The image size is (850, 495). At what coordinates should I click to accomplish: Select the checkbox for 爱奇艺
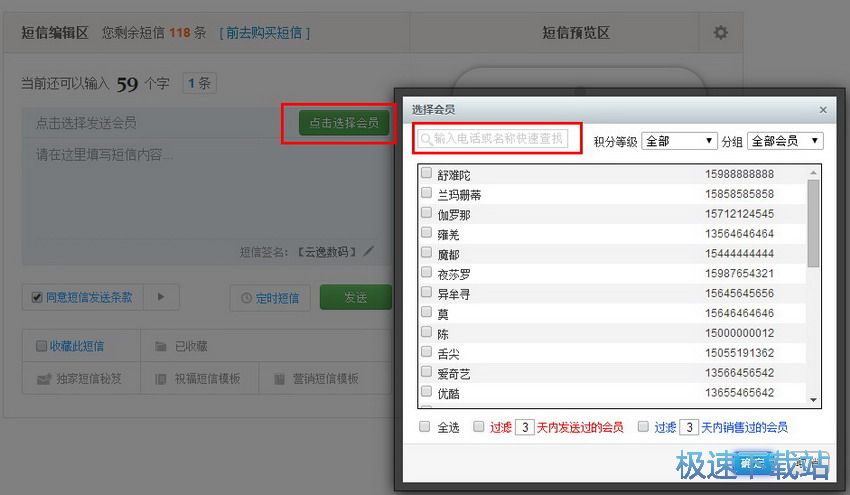tap(427, 372)
